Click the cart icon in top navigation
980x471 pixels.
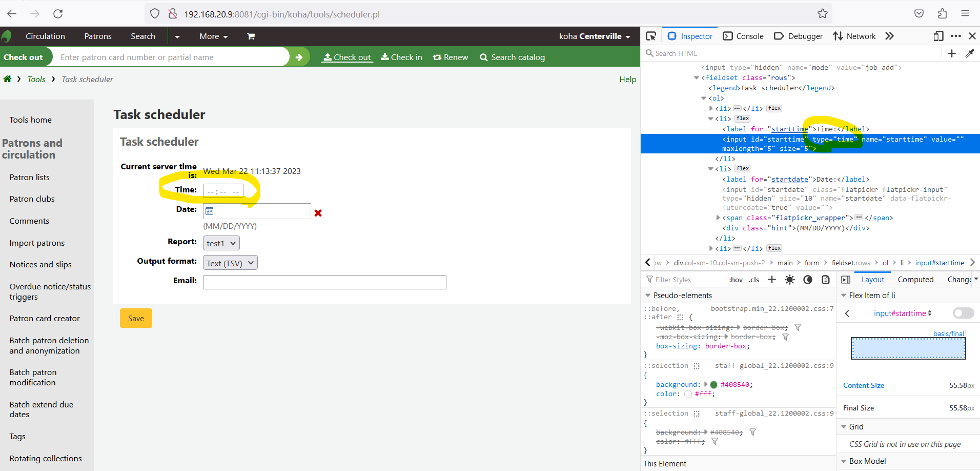point(251,36)
